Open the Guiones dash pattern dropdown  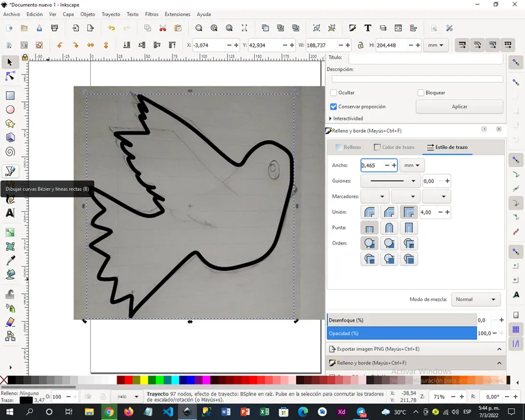390,181
